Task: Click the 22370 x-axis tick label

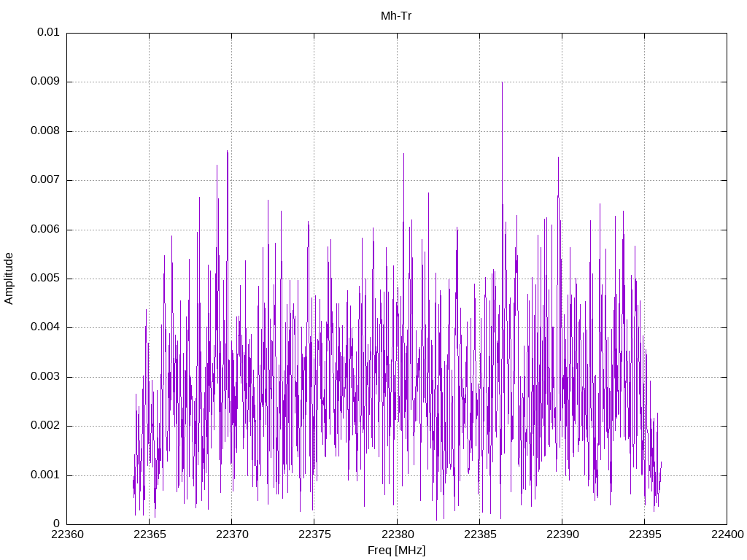Action: (x=232, y=534)
